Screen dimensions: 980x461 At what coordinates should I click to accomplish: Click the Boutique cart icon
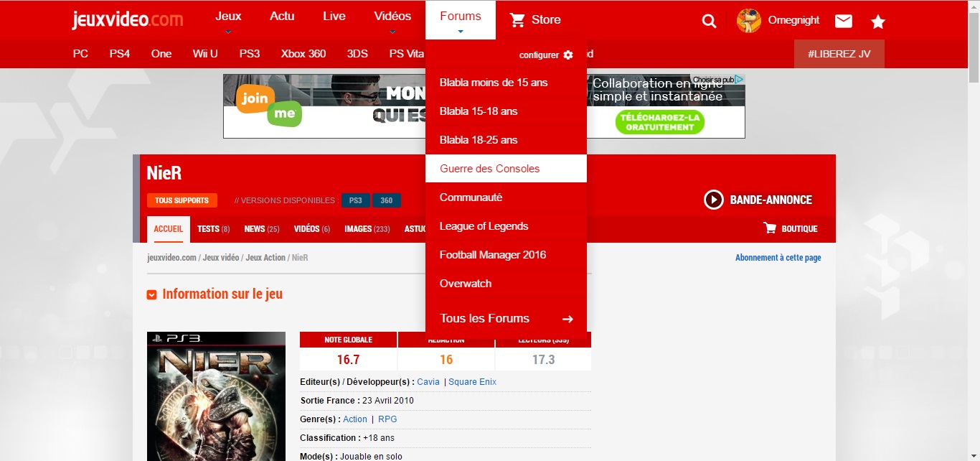coord(771,228)
